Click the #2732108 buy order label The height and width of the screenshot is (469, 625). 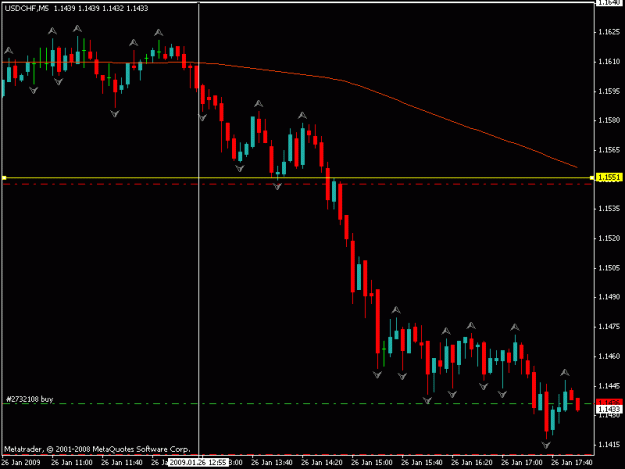(30, 399)
